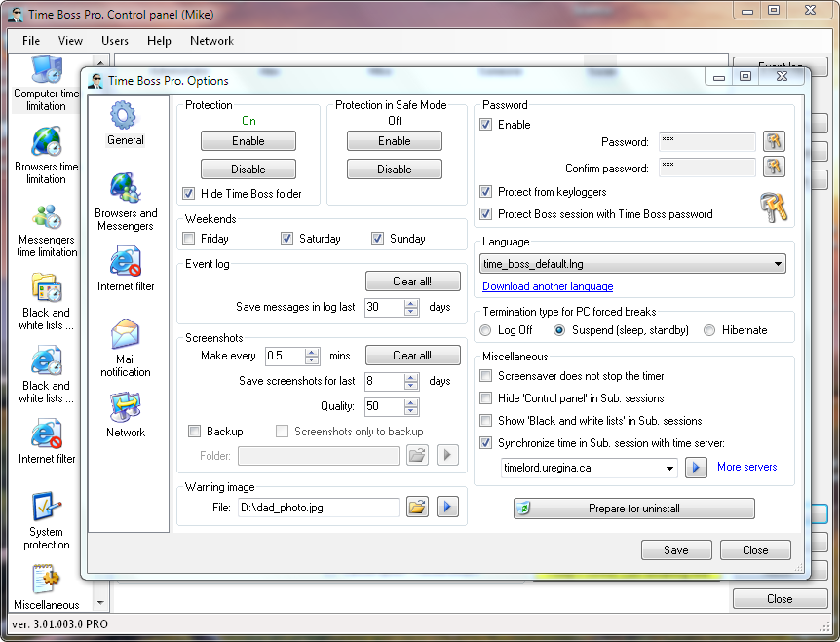Uncheck Sunday weekend checkbox
Screen dimensions: 840x642
(377, 239)
